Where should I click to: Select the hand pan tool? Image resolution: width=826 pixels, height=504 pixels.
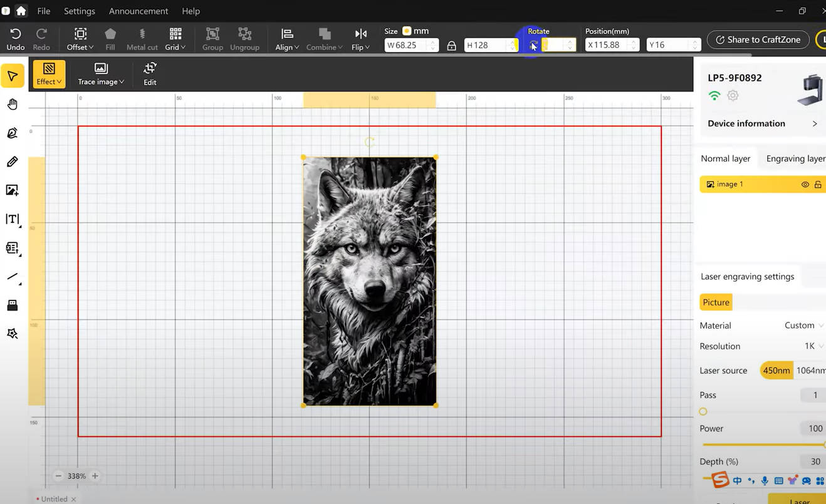click(x=12, y=104)
